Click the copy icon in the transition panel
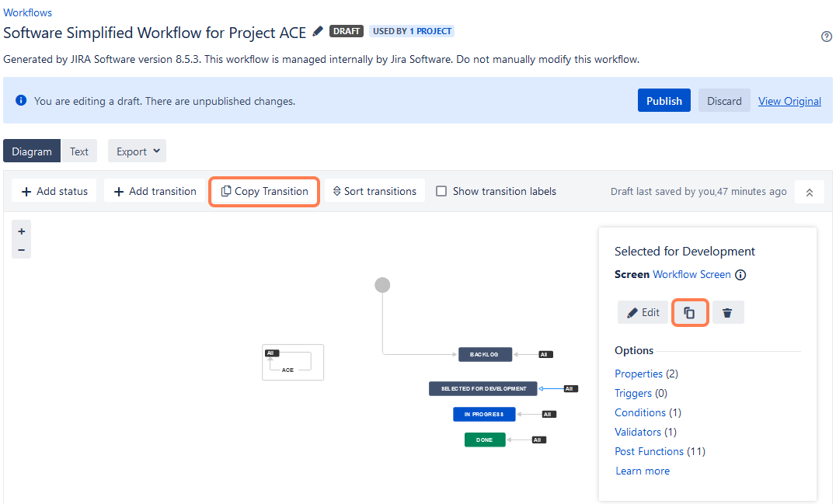The height and width of the screenshot is (504, 836). click(x=689, y=313)
